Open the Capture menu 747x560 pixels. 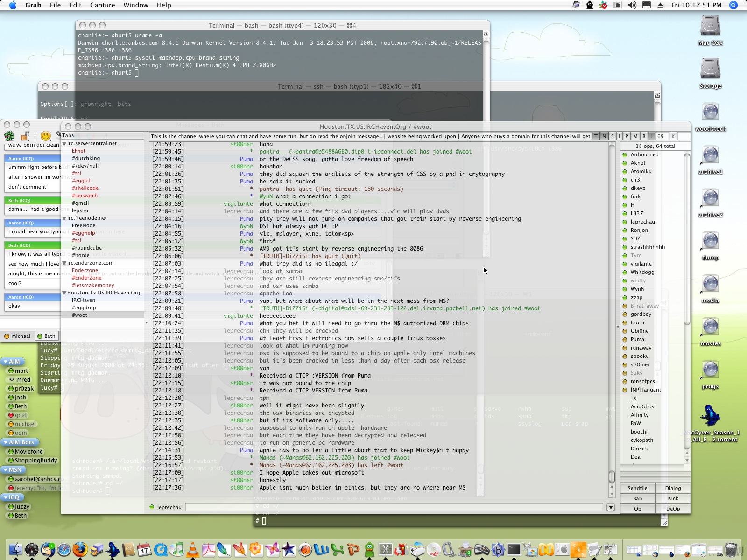[x=102, y=5]
